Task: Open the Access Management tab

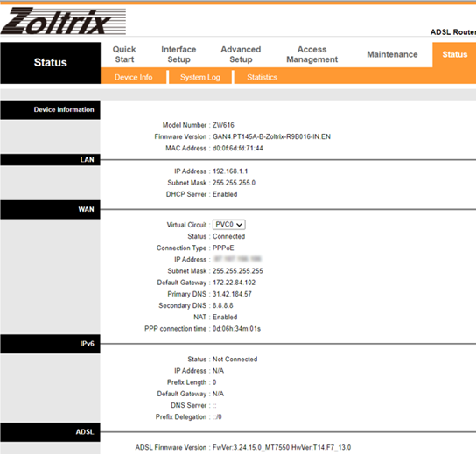Action: coord(311,54)
